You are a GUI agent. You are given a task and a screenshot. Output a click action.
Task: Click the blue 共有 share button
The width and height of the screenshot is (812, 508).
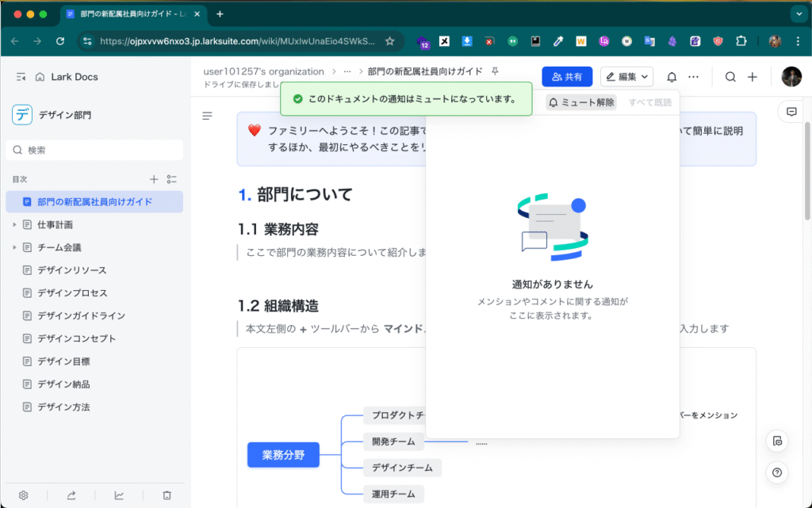[x=567, y=77]
